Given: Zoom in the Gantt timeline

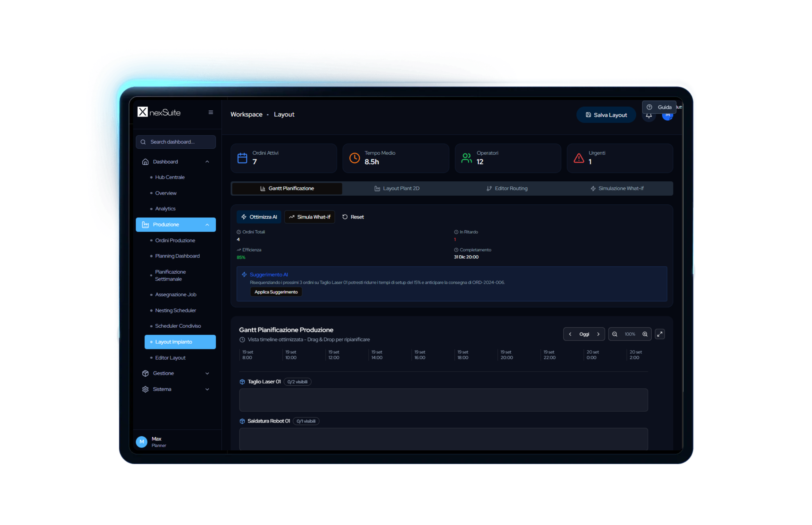Looking at the screenshot, I should (645, 334).
